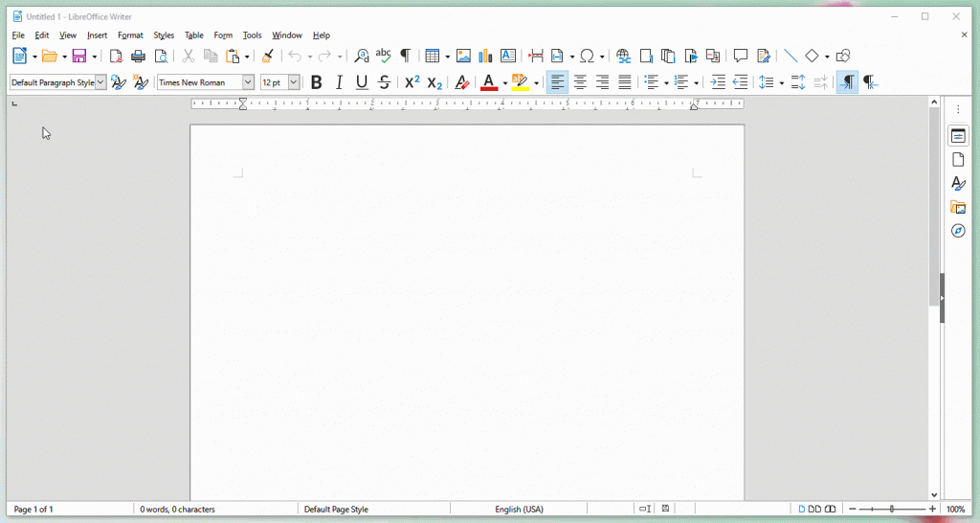Viewport: 980px width, 523px height.
Task: Run the spelling check (abc icon)
Action: pyautogui.click(x=383, y=57)
